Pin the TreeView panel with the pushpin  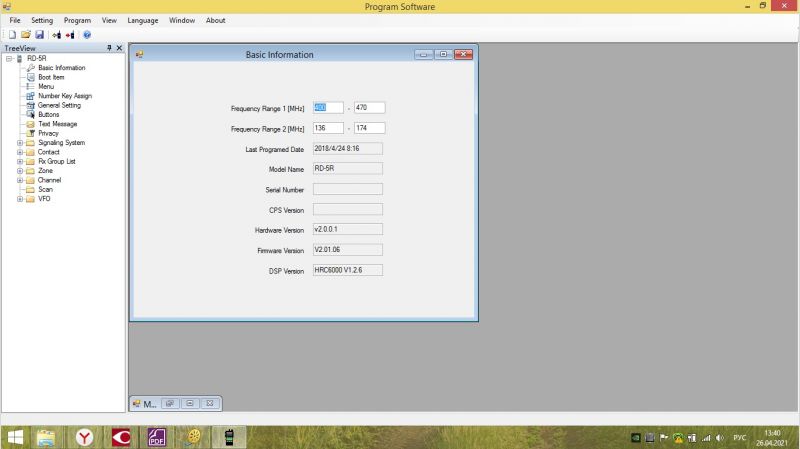[x=109, y=47]
